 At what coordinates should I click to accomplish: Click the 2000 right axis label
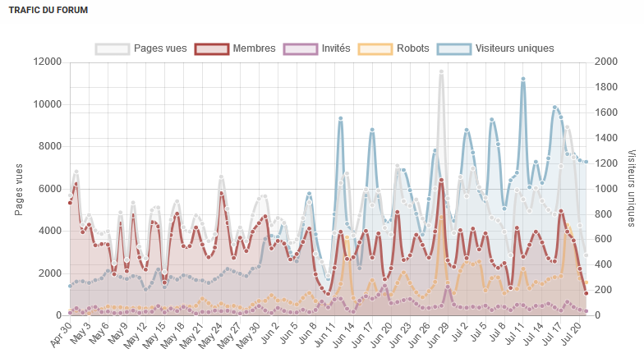point(606,62)
